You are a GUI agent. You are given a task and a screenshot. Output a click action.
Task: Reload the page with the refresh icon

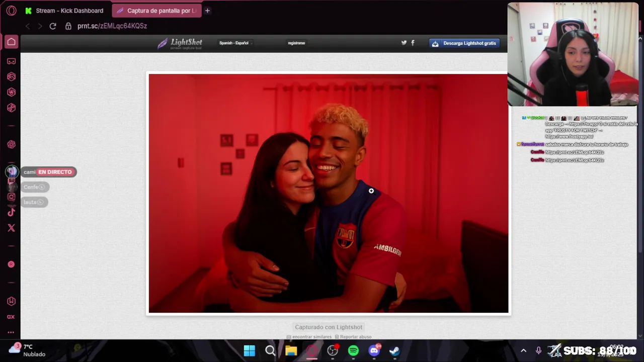coord(53,26)
